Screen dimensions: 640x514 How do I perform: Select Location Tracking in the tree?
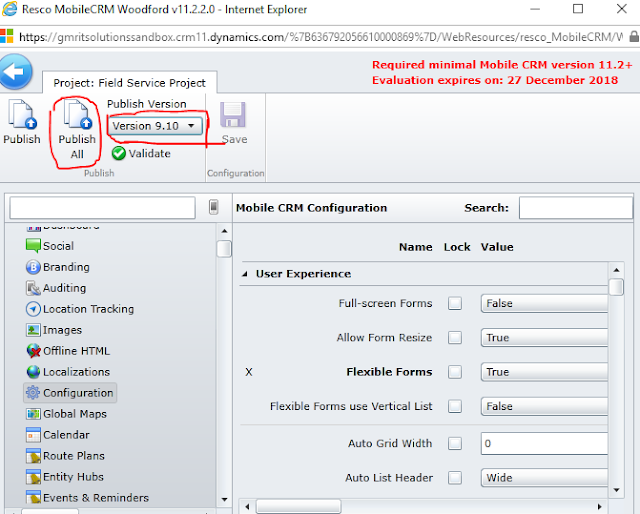(x=89, y=309)
